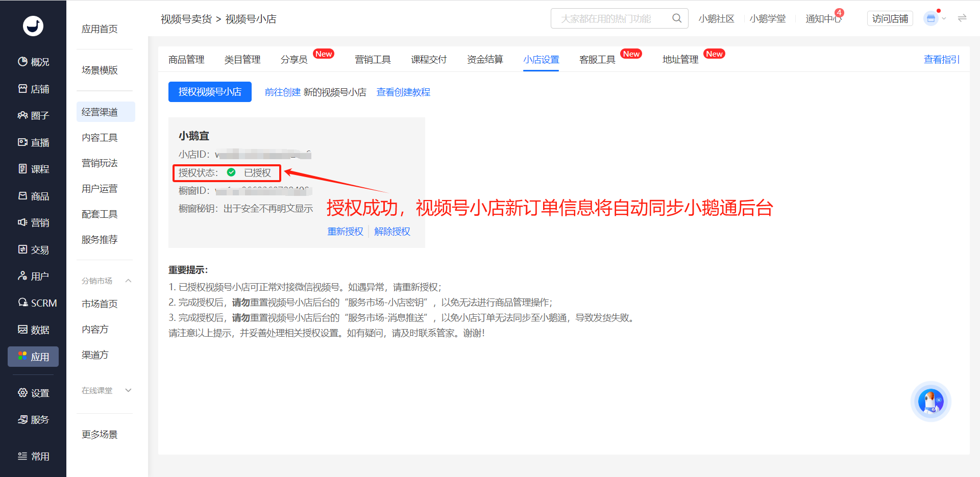This screenshot has height=477, width=980.
Task: Open 商品 in left sidebar
Action: coord(33,196)
